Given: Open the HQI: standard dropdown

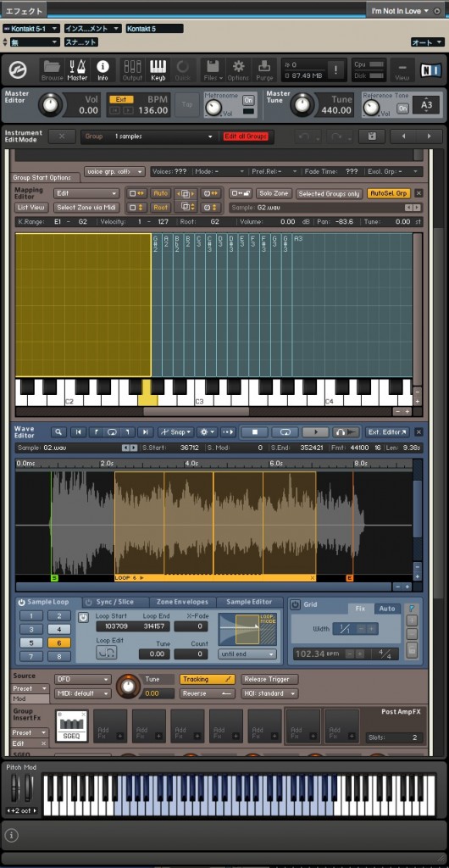Looking at the screenshot, I should [270, 693].
